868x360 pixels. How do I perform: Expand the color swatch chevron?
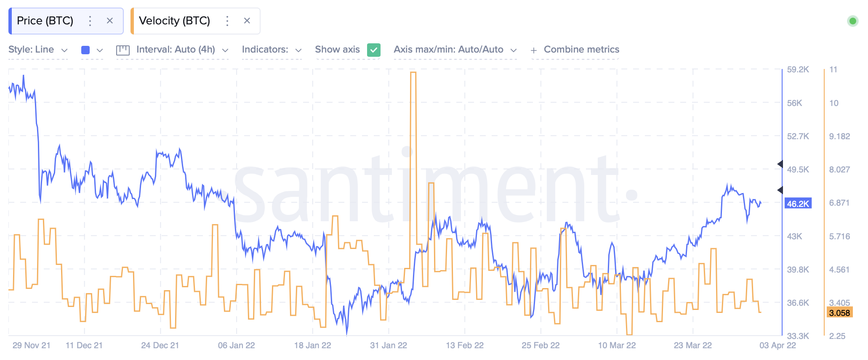pyautogui.click(x=99, y=49)
